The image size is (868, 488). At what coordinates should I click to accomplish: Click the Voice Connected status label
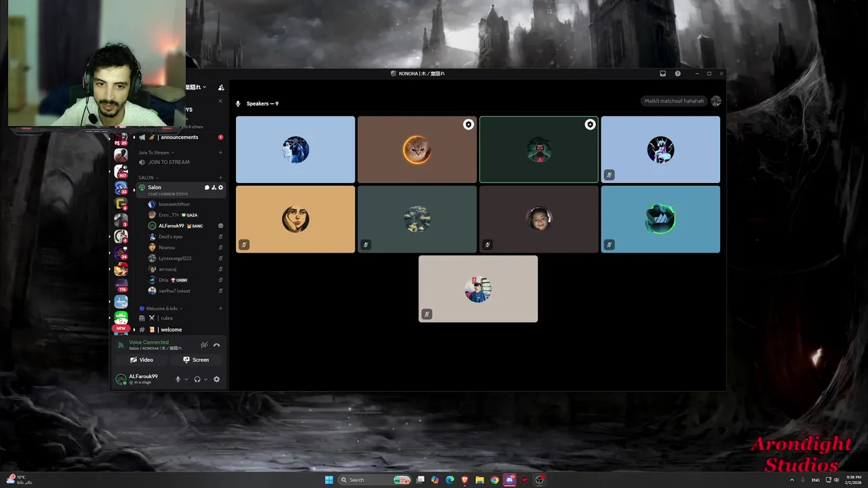coord(149,342)
